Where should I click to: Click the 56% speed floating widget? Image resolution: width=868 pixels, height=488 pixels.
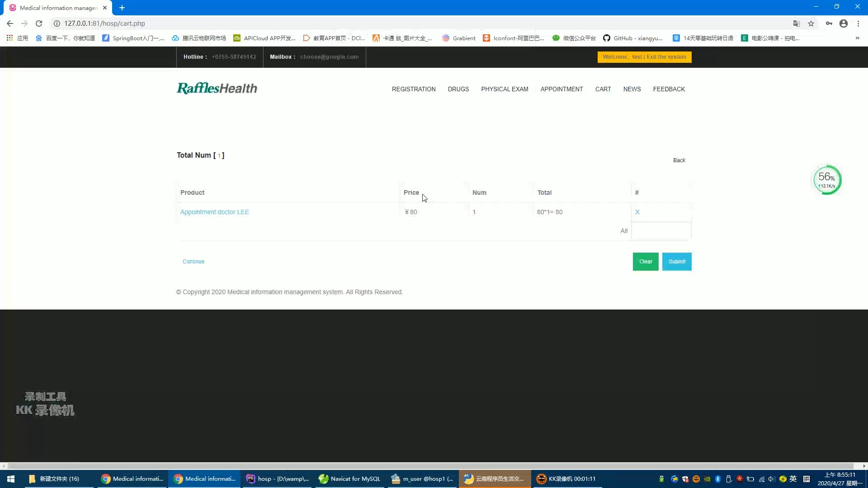[x=827, y=180]
